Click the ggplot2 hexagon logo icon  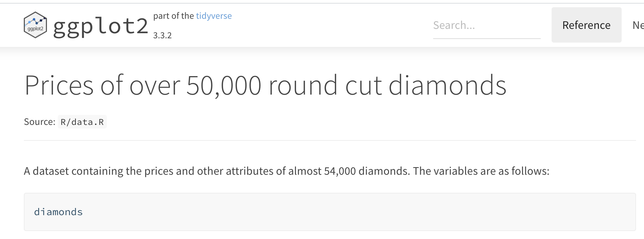coord(35,25)
